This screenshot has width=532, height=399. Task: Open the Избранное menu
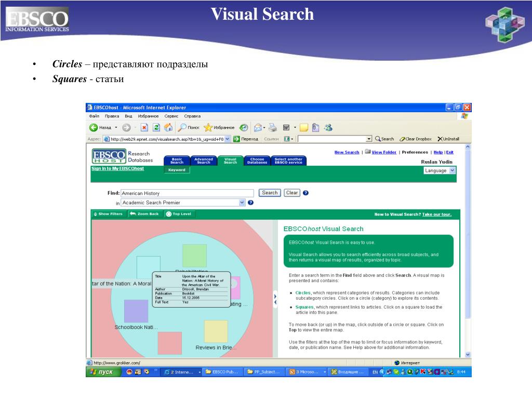tap(148, 116)
